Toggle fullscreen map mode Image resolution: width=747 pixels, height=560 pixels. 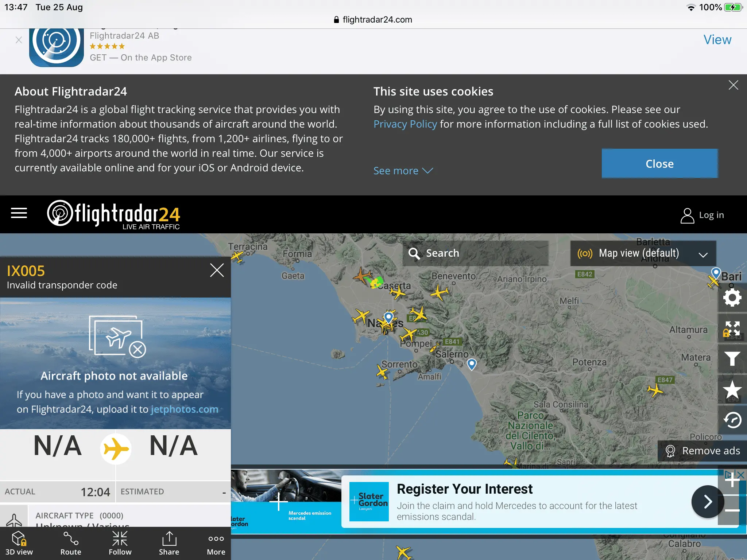732,328
